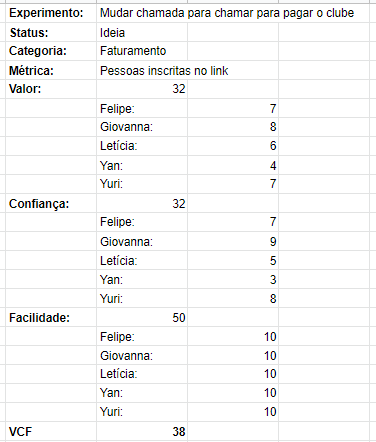Click Felipe's Valor score of 7
Screen dimensions: 376x442
point(233,108)
